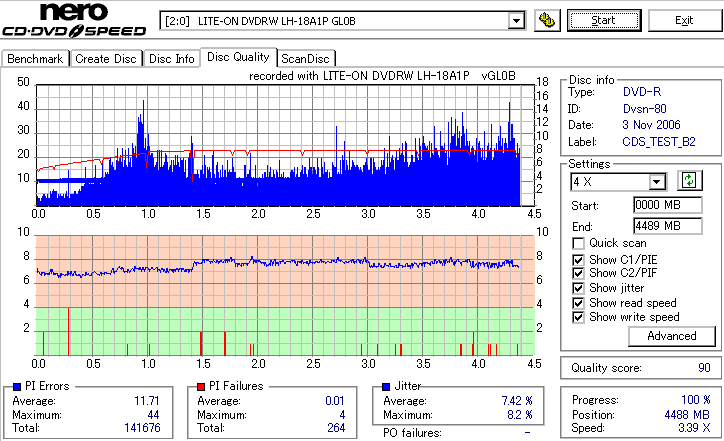The width and height of the screenshot is (724, 441).
Task: Click the red PI Failures legend square
Action: coord(201,387)
